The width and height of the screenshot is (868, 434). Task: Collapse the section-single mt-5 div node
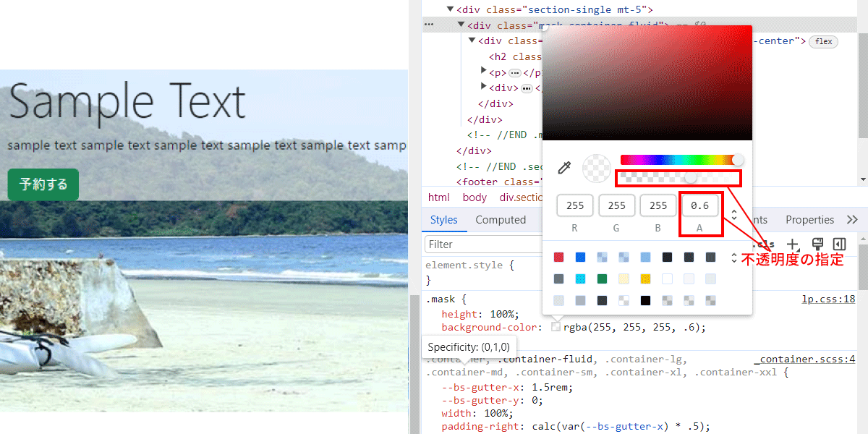451,9
